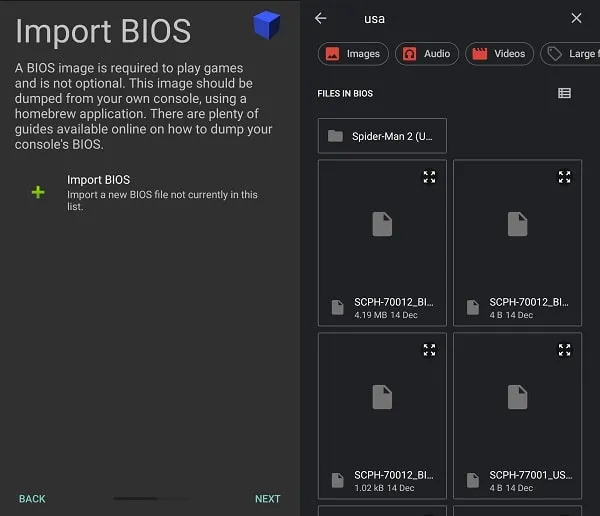Viewport: 600px width, 516px height.
Task: Click the wizard progress indicator bar
Action: (x=151, y=498)
